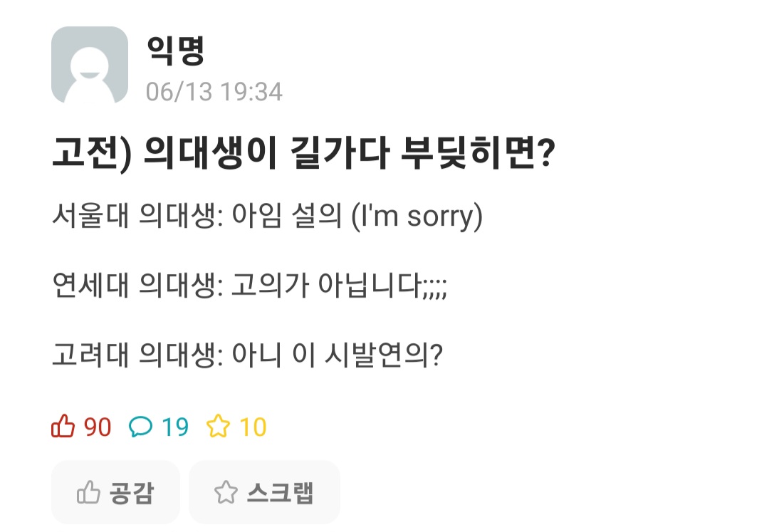Click the scrap count number 10
Viewport: 769px width, 532px height.
253,427
